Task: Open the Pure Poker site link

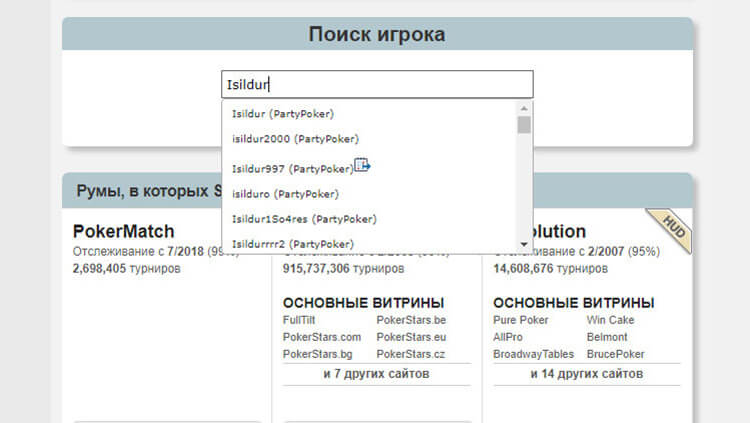Action: click(x=520, y=320)
